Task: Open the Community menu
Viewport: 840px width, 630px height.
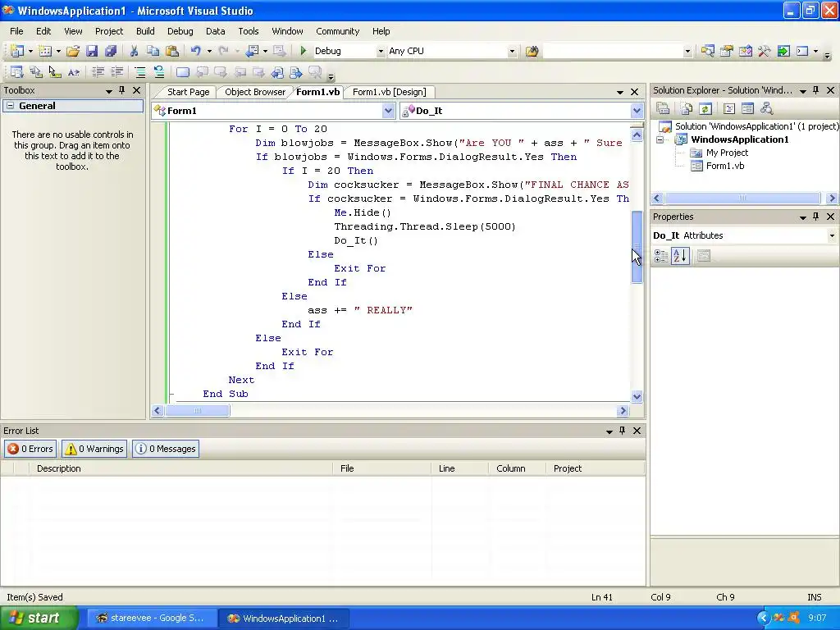Action: (x=337, y=31)
